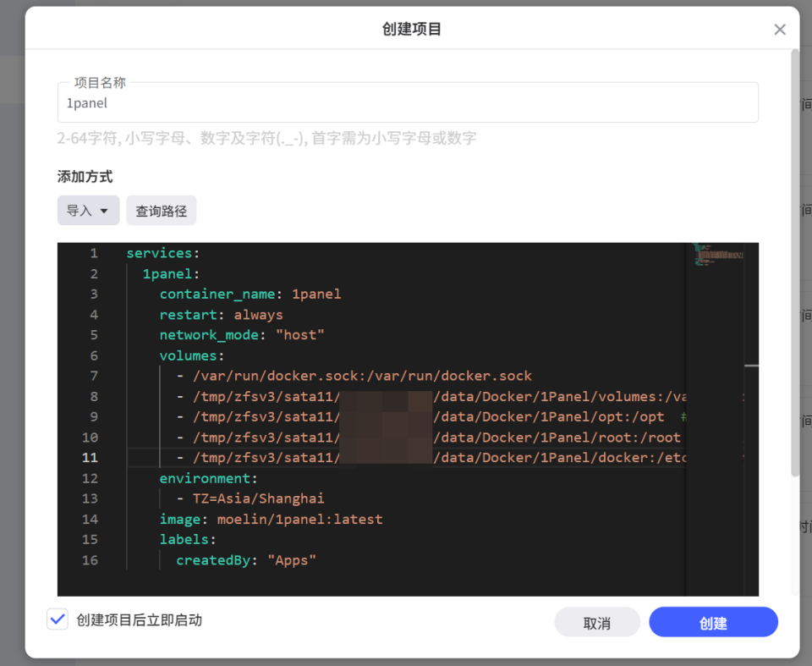Click line 1 'services:' in editor
812x666 pixels.
point(163,253)
